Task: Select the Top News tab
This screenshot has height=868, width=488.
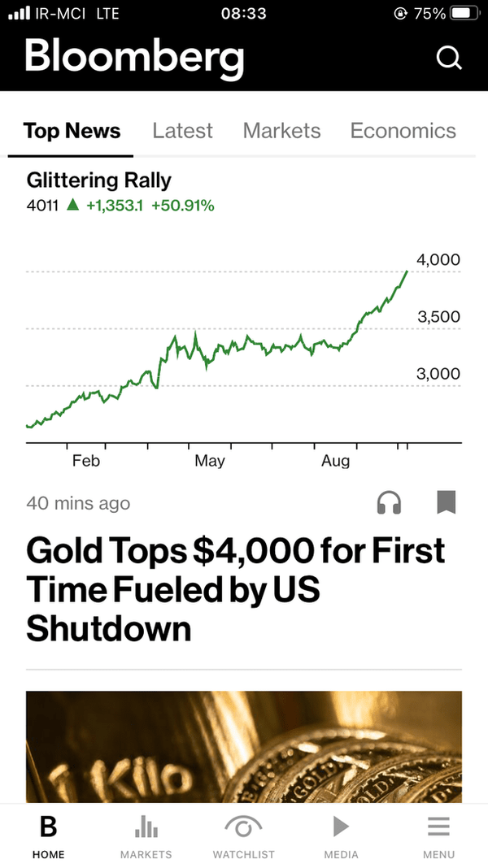Action: click(72, 131)
